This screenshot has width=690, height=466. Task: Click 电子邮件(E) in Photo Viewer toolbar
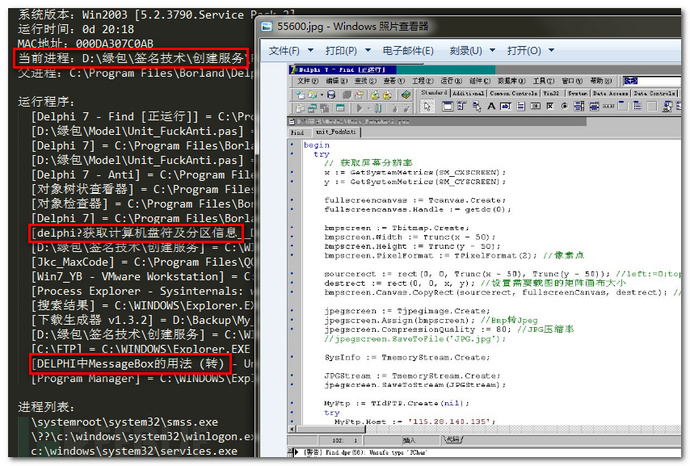pos(408,51)
